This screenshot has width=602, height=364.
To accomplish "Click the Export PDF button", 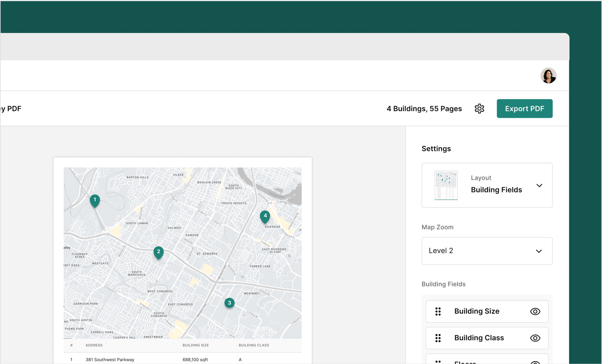I will (x=525, y=109).
